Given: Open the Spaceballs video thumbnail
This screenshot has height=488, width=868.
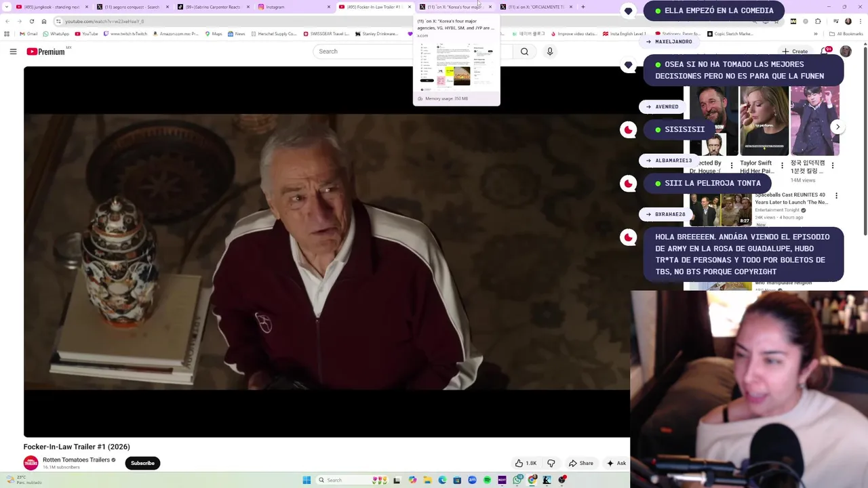Looking at the screenshot, I should click(720, 209).
